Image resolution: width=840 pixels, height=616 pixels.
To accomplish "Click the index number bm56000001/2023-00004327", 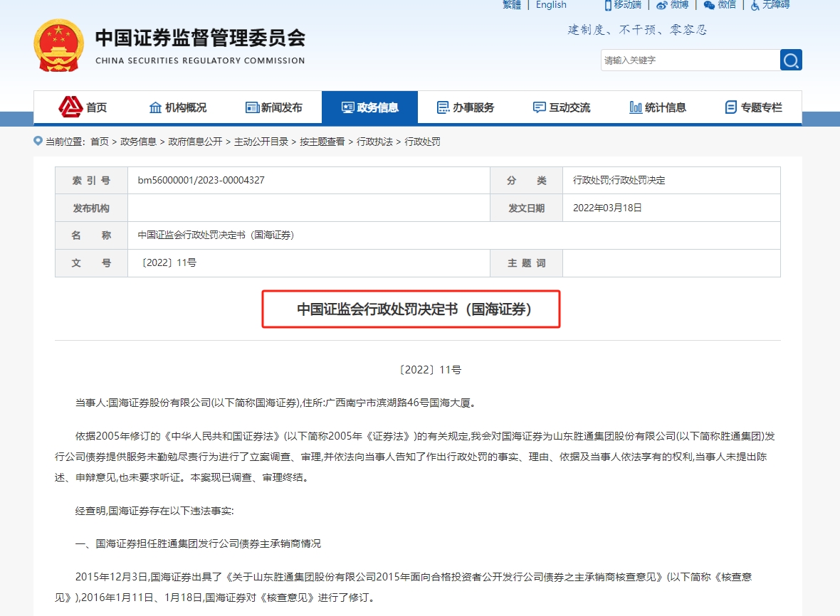I will (201, 181).
